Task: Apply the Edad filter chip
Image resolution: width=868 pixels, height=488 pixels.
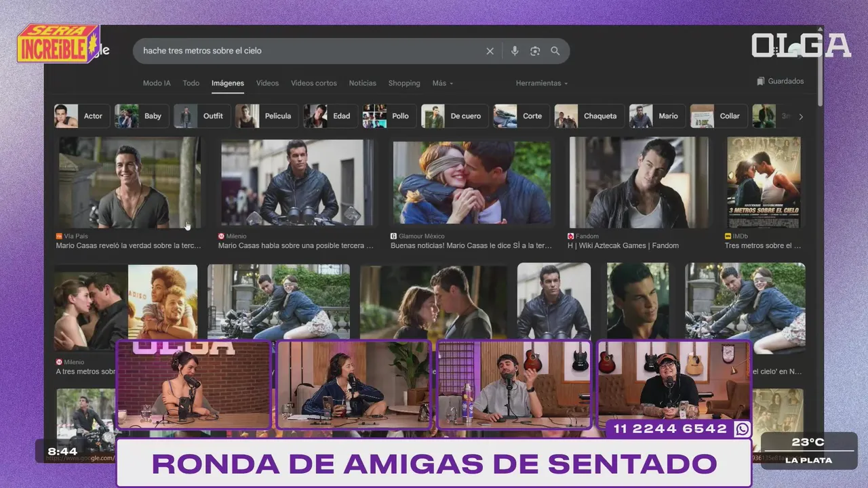Action: 330,116
